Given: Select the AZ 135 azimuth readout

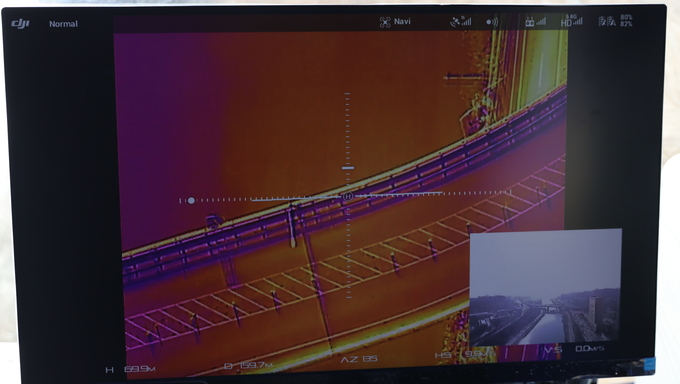Looking at the screenshot, I should coord(359,359).
